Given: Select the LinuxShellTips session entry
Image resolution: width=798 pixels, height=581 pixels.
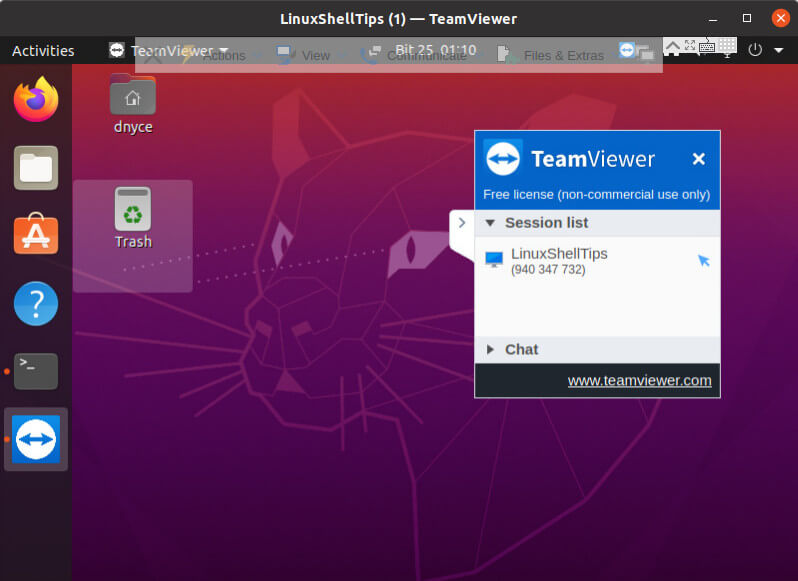Looking at the screenshot, I should (597, 261).
